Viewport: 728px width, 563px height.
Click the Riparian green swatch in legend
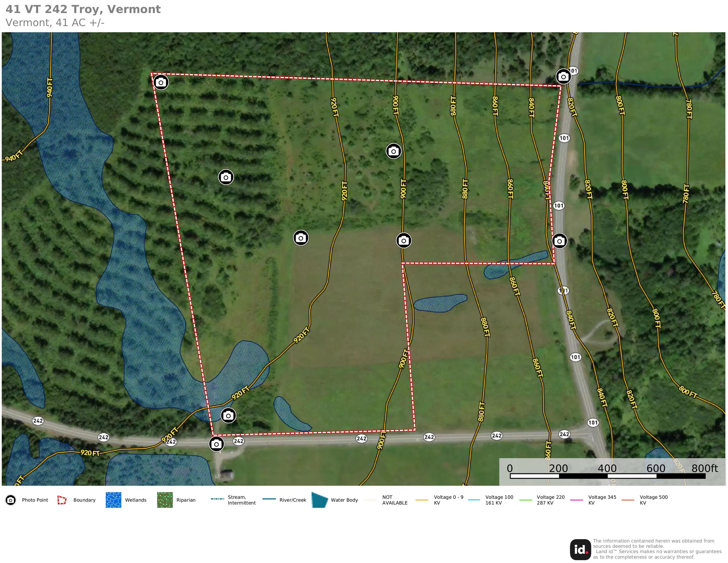coord(165,500)
